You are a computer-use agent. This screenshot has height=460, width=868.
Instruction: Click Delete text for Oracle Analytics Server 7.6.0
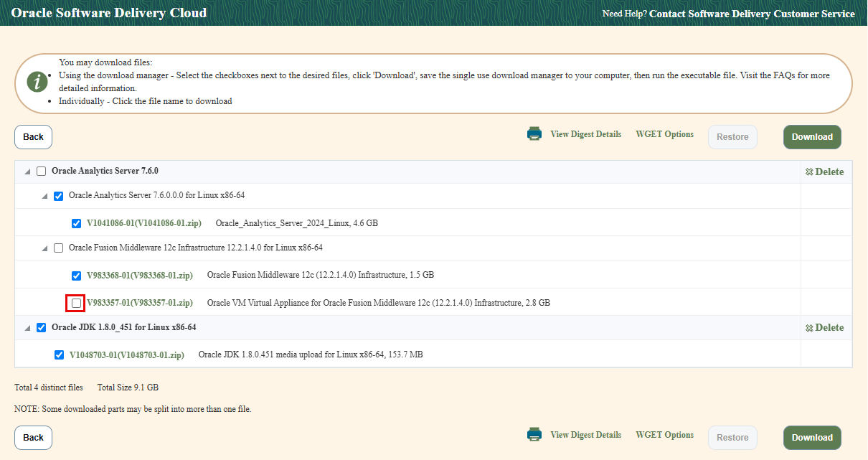829,172
